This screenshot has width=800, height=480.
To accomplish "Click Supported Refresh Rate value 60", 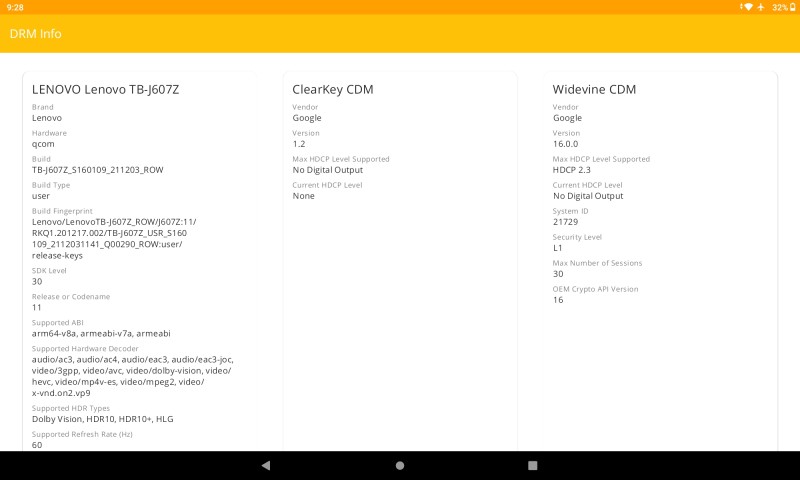I will click(37, 445).
